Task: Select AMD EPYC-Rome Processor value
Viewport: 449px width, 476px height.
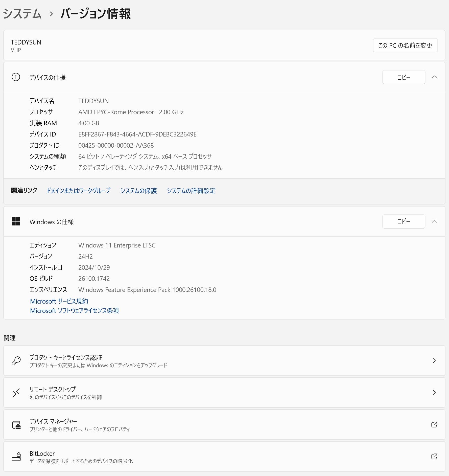Action: (131, 112)
